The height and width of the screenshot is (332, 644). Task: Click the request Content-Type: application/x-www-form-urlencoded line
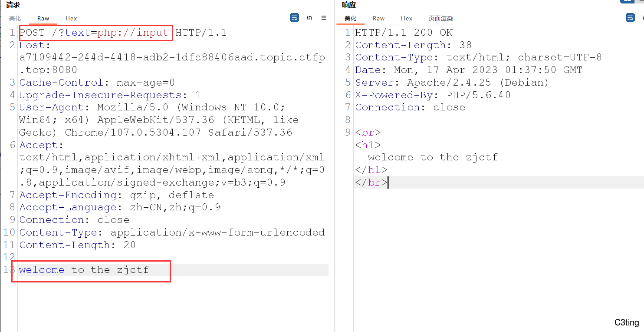pyautogui.click(x=172, y=232)
